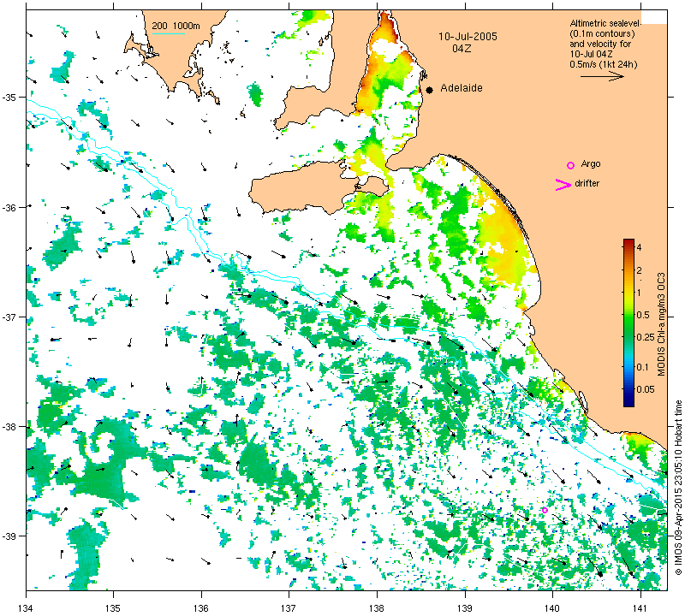Click the colorbar near the 0.5 tick
Viewport: 685px width, 616px height.
pyautogui.click(x=628, y=315)
